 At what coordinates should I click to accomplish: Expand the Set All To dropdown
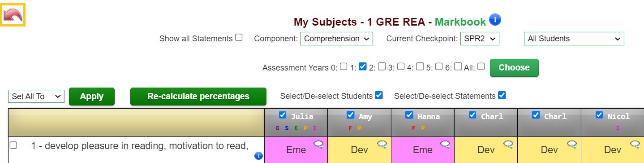point(36,96)
